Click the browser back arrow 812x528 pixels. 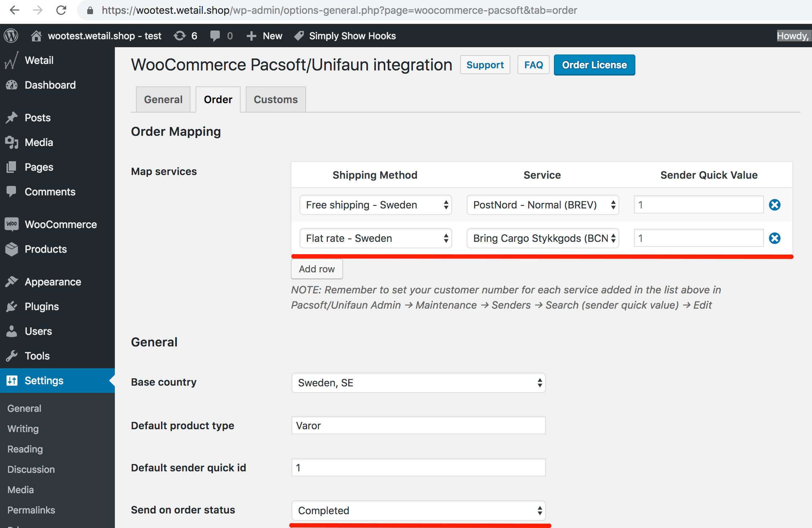15,10
